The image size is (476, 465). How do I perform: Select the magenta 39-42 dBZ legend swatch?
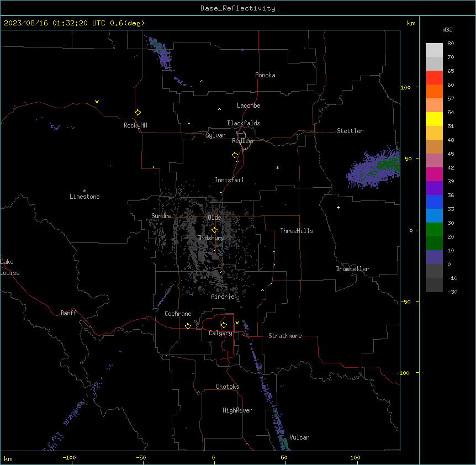coord(434,174)
